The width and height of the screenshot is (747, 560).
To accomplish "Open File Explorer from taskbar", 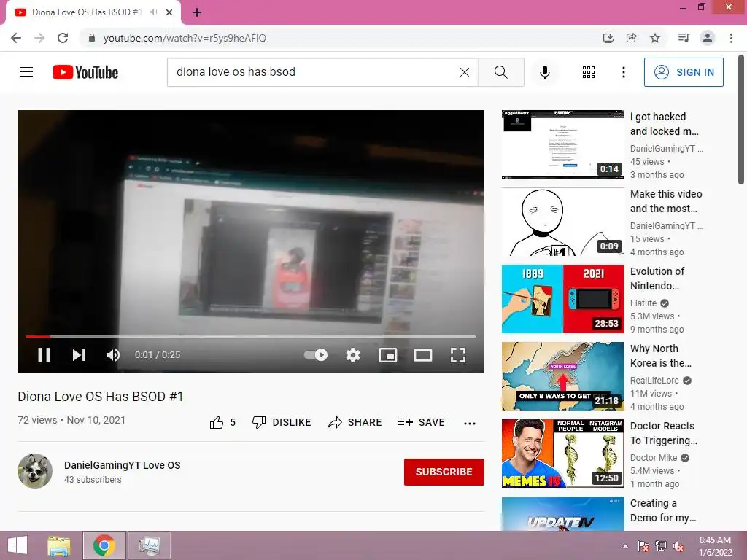I will click(58, 545).
